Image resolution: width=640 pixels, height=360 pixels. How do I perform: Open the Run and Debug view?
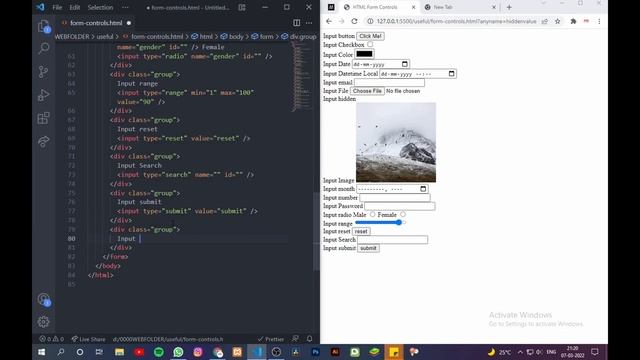click(x=43, y=95)
